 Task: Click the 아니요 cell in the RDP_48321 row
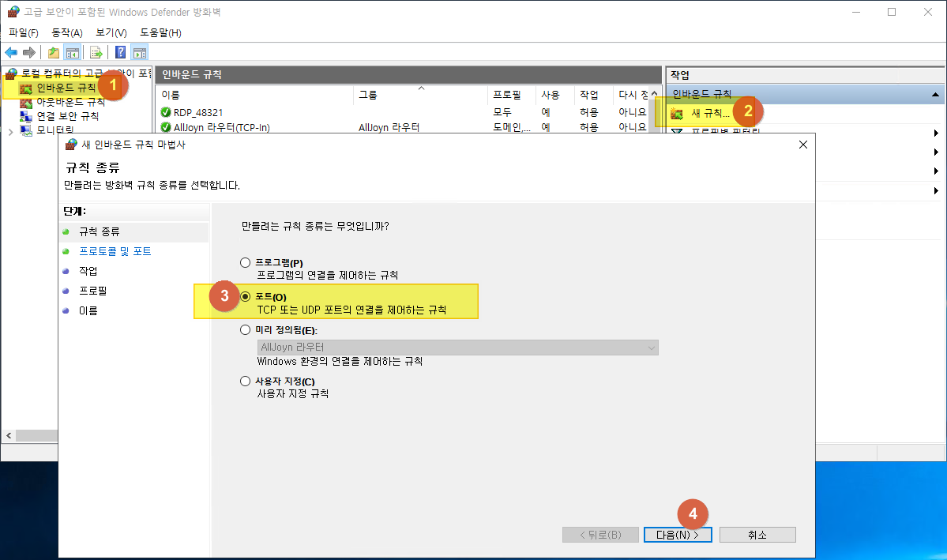(x=633, y=112)
